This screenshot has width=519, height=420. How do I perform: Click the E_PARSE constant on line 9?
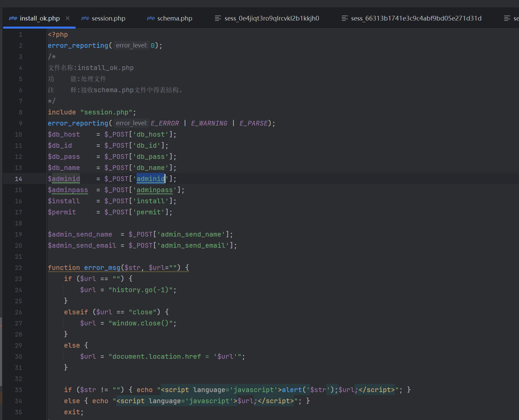[x=254, y=123]
